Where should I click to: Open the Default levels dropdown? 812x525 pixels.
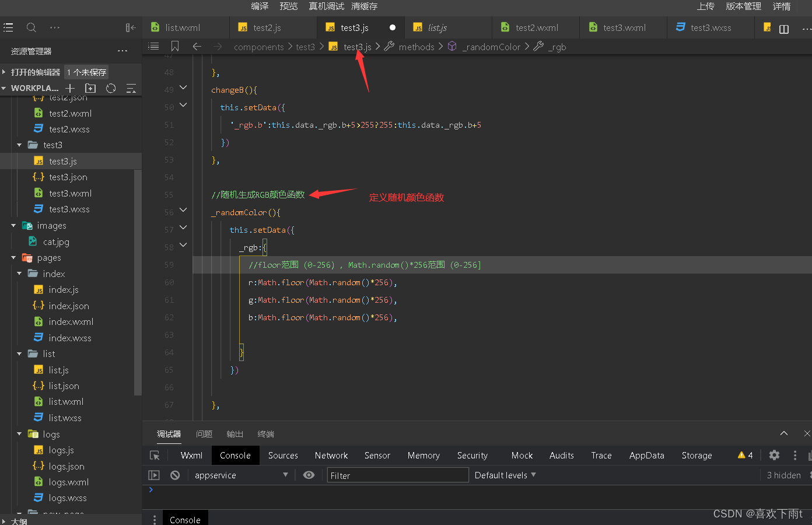(x=505, y=475)
